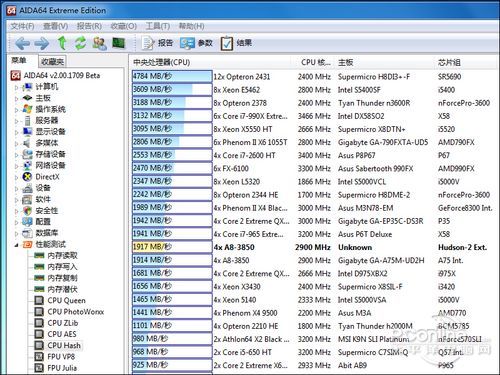The height and width of the screenshot is (375, 500).
Task: Expand the 操作系统 tree node
Action: point(16,110)
